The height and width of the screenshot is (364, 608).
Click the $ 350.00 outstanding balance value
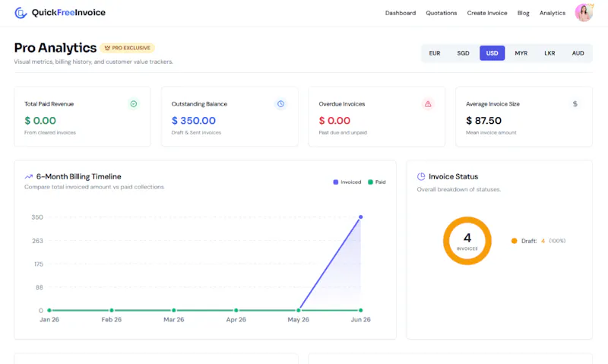click(194, 121)
